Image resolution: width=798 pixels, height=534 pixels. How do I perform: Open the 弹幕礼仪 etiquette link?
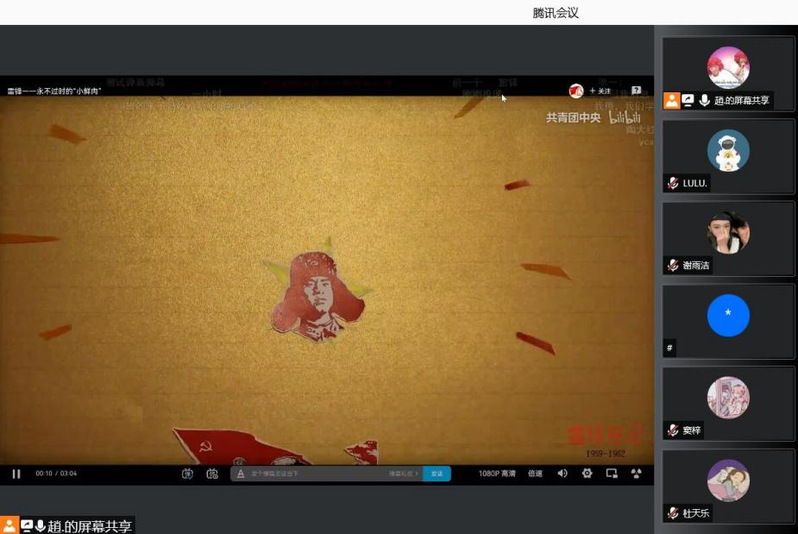click(404, 474)
